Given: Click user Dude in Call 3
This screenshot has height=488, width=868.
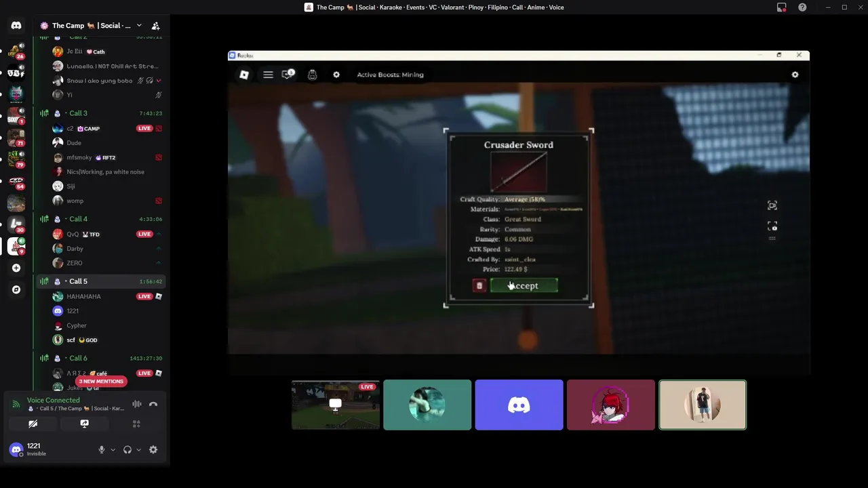Looking at the screenshot, I should coord(107,143).
